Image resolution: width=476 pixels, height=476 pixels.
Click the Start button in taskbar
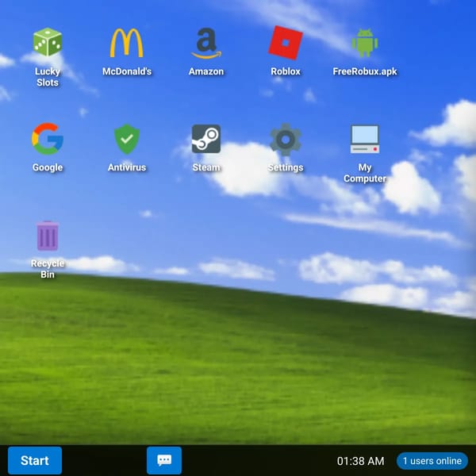(x=35, y=460)
